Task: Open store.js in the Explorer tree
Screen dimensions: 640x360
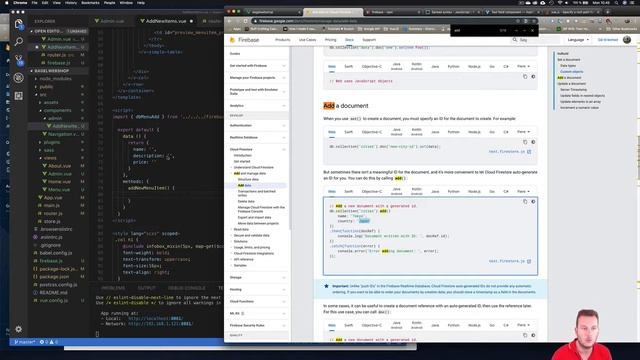Action: 52,221
